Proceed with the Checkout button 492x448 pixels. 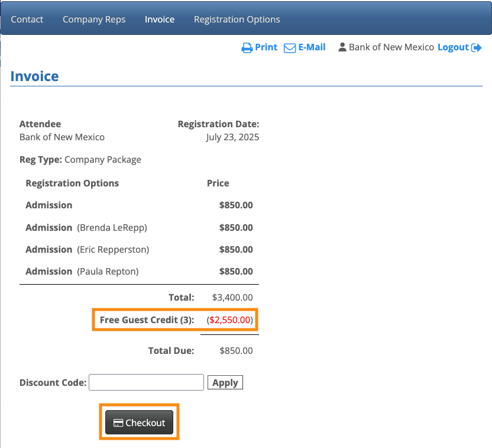tap(140, 423)
